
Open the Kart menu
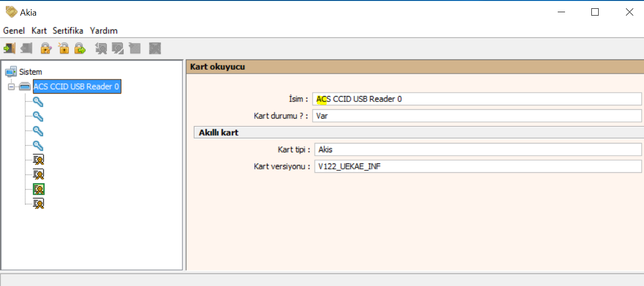pyautogui.click(x=39, y=30)
